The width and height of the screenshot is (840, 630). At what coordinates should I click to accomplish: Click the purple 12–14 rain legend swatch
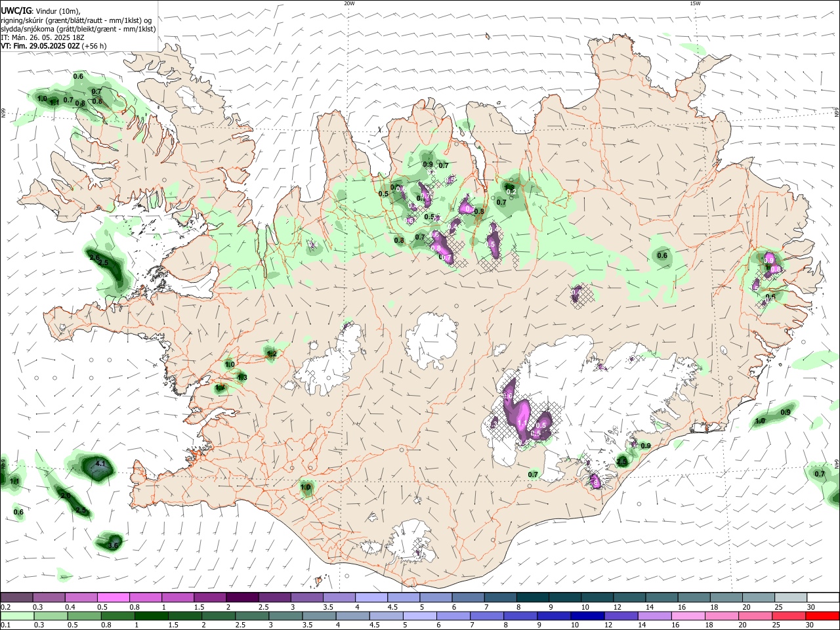pyautogui.click(x=620, y=616)
